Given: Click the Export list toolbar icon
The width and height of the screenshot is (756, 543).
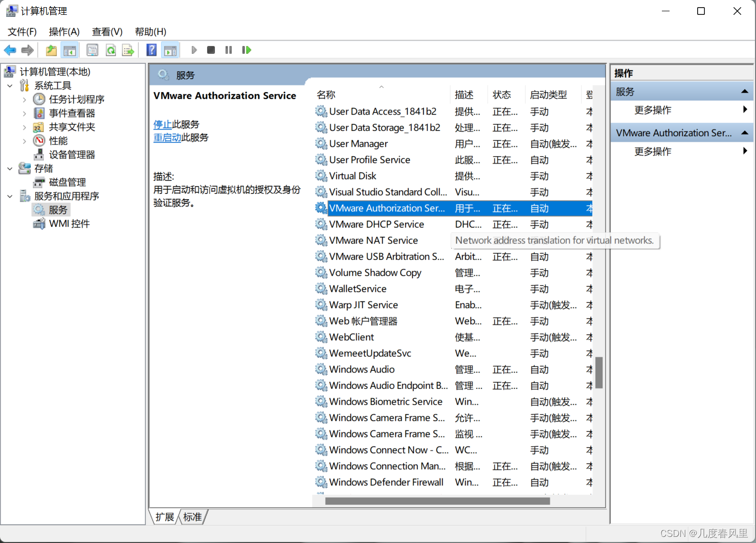Looking at the screenshot, I should (128, 50).
